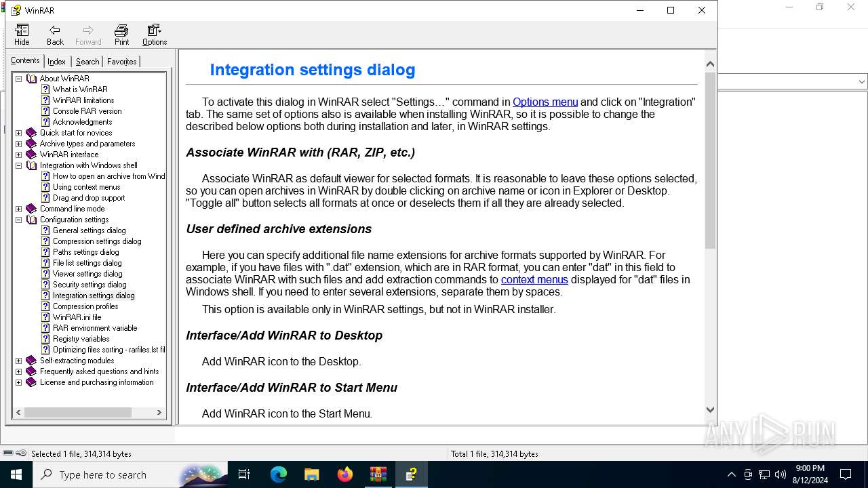Open WinRAR limitations topic
The height and width of the screenshot is (488, 868).
click(83, 100)
